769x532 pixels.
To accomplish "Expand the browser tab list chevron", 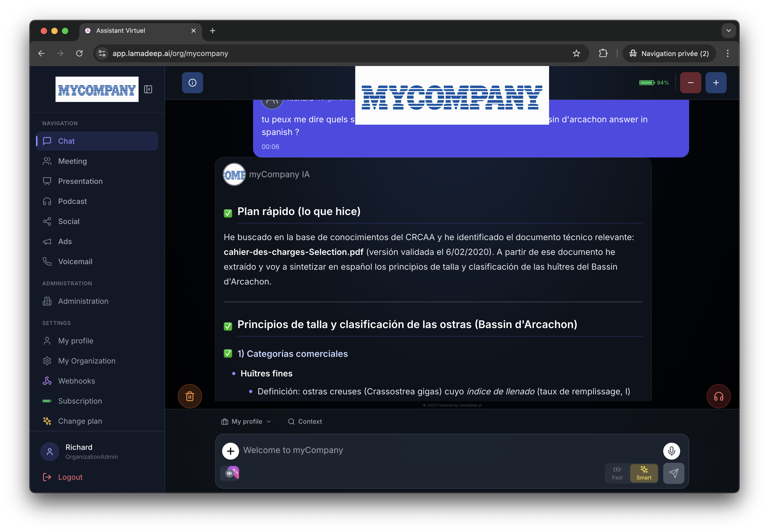I will click(729, 30).
